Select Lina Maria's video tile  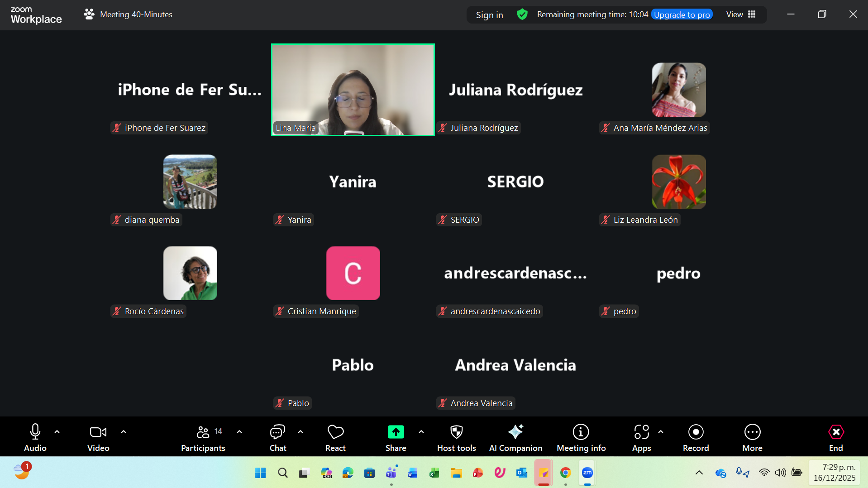click(x=353, y=90)
